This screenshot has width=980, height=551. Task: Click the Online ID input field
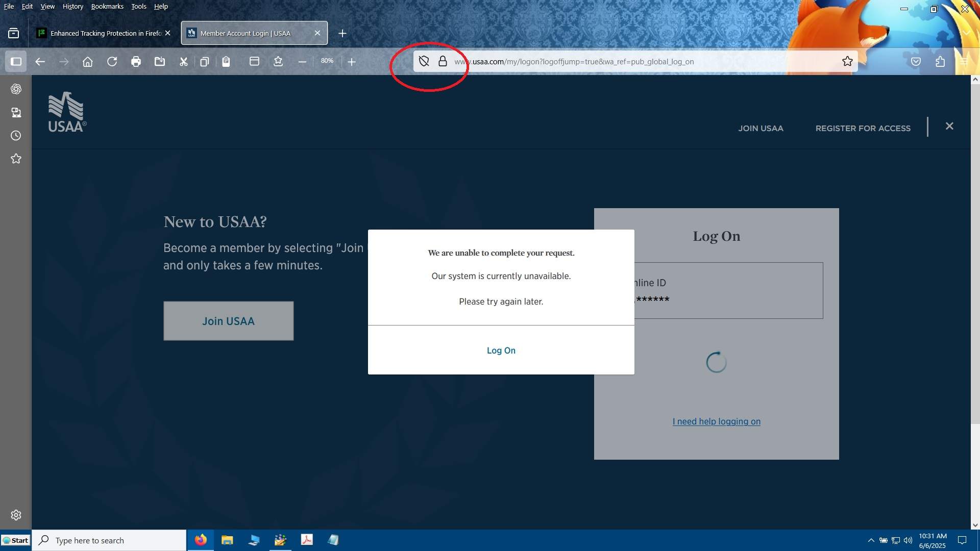[x=728, y=290]
